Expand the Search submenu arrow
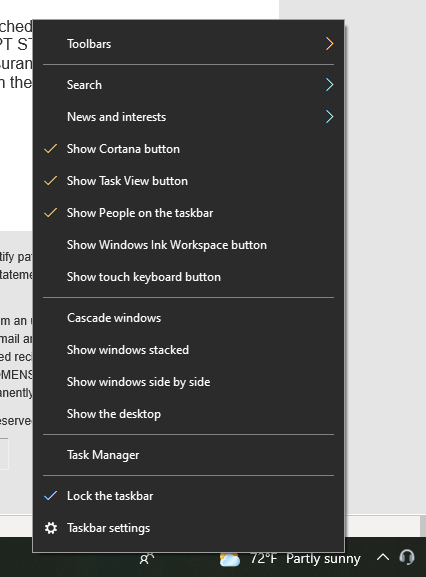 pyautogui.click(x=330, y=85)
